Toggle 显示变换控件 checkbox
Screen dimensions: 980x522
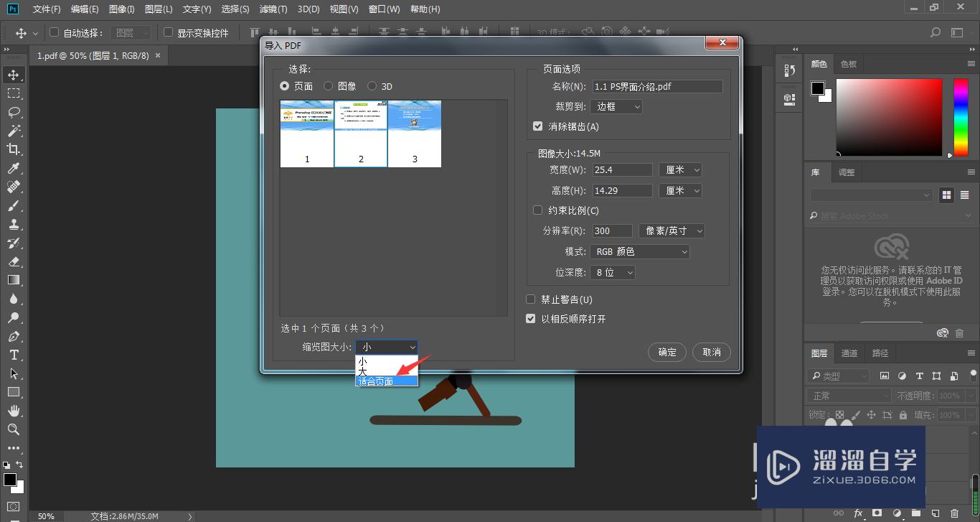[x=169, y=32]
